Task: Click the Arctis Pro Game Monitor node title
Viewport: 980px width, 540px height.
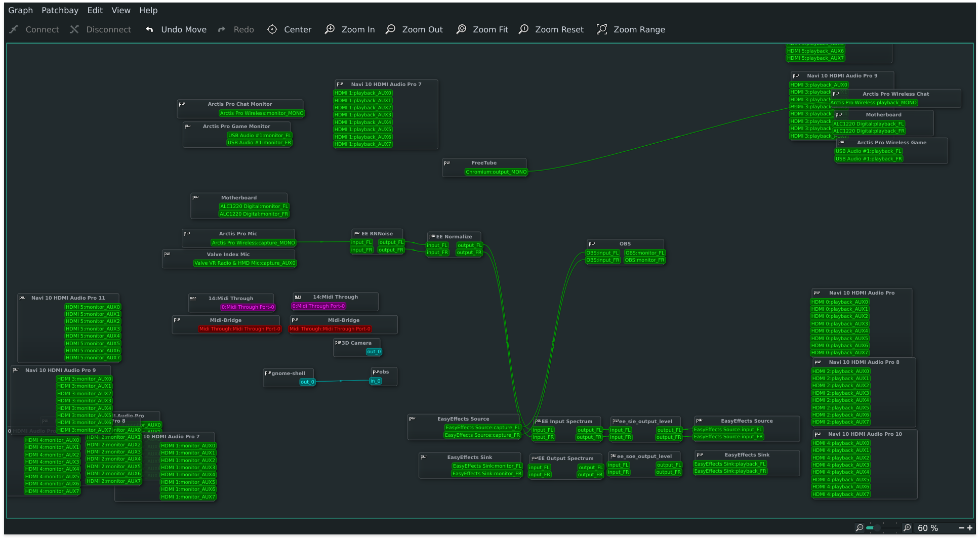Action: [236, 127]
